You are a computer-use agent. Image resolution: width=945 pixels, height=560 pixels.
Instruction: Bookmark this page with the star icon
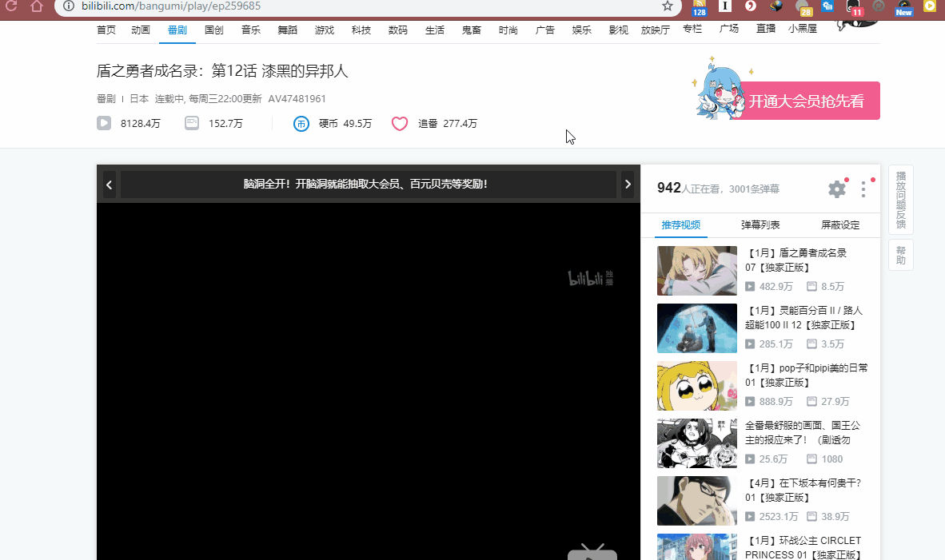point(667,6)
